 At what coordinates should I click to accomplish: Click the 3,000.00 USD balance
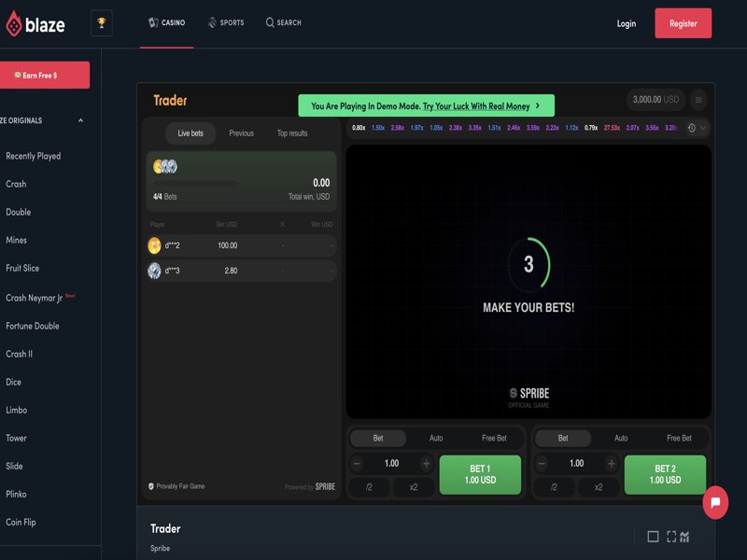(655, 100)
